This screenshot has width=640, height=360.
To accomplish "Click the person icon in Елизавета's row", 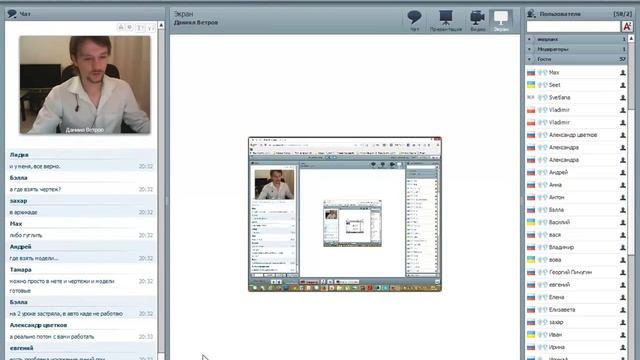I will tap(622, 310).
